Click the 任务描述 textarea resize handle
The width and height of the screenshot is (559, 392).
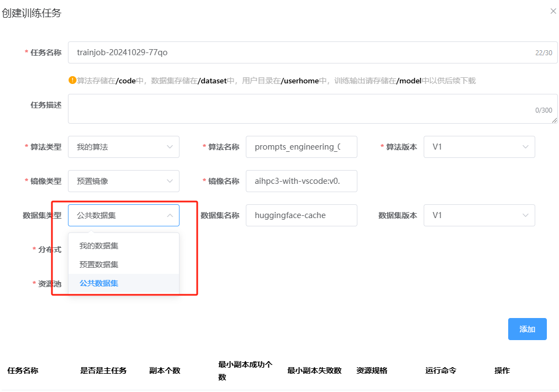click(554, 120)
